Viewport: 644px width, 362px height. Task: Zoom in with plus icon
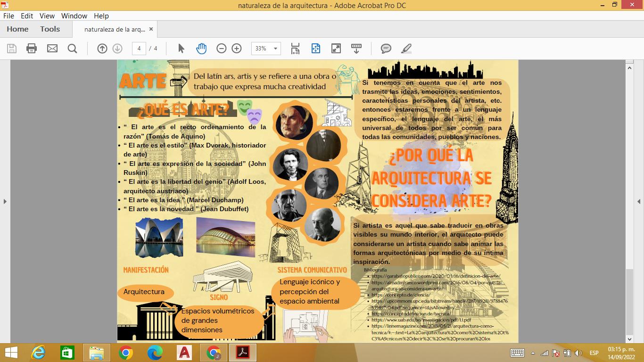click(237, 48)
